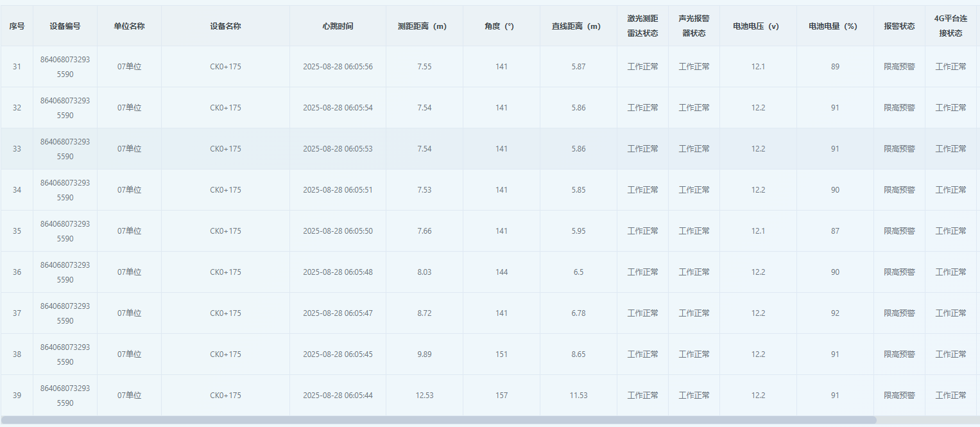Screen dimensions: 980x427
Task: Click CK0+175 device name in row 38
Action: 225,354
